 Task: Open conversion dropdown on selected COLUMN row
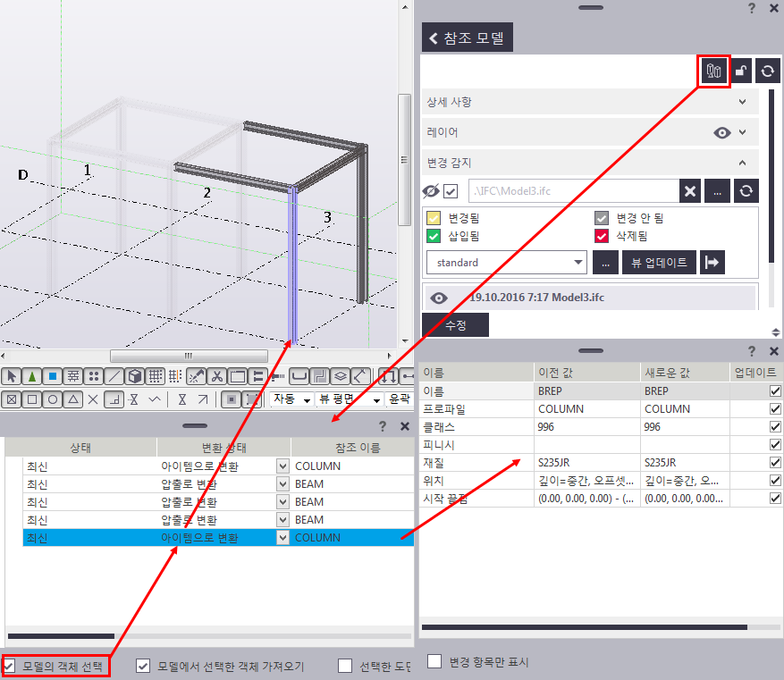tap(282, 538)
